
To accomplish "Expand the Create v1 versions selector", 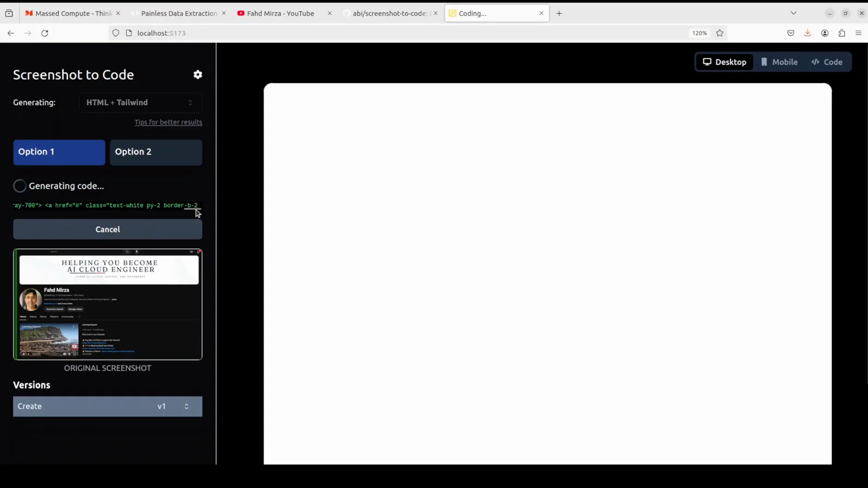I will point(107,406).
